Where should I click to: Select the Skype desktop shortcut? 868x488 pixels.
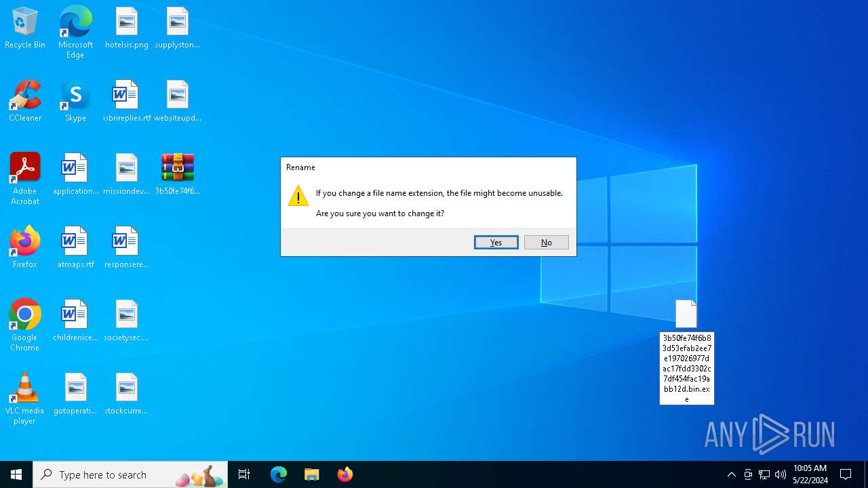coord(75,102)
